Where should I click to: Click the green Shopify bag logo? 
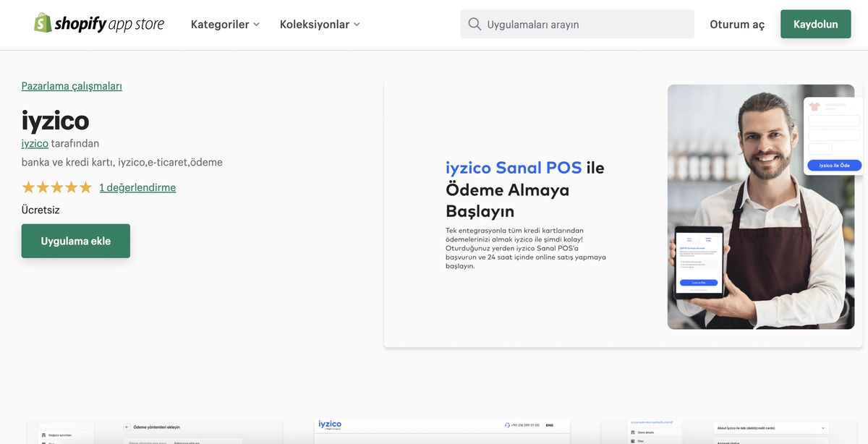coord(41,23)
